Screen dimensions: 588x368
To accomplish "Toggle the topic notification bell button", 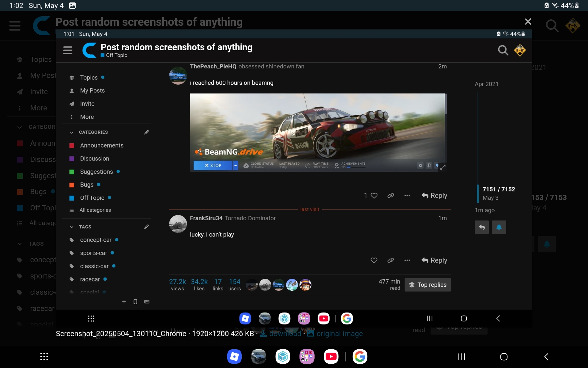I will pyautogui.click(x=499, y=227).
